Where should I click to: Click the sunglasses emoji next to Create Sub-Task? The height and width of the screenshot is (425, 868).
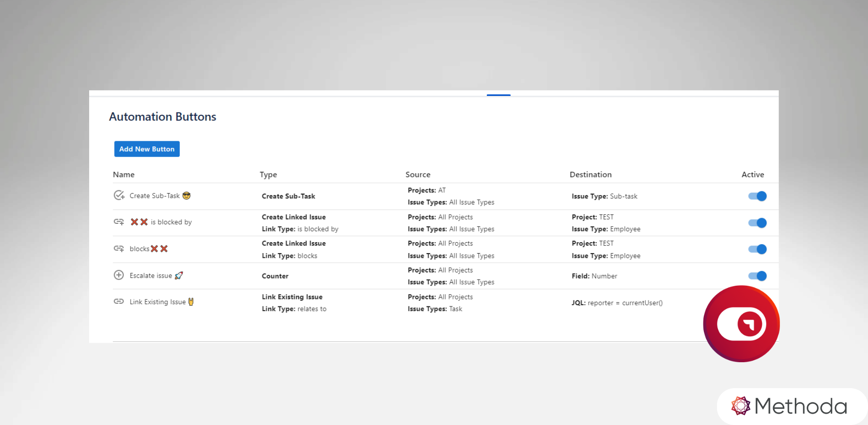(x=186, y=195)
